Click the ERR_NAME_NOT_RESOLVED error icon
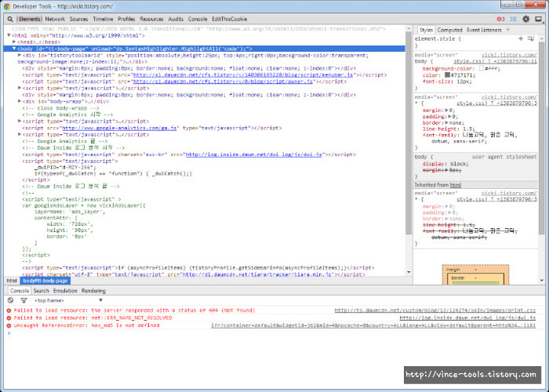The height and width of the screenshot is (392, 549). [x=9, y=318]
